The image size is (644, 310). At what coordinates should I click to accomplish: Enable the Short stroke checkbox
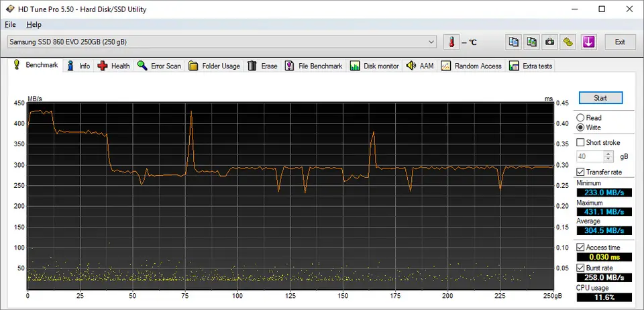coord(581,142)
